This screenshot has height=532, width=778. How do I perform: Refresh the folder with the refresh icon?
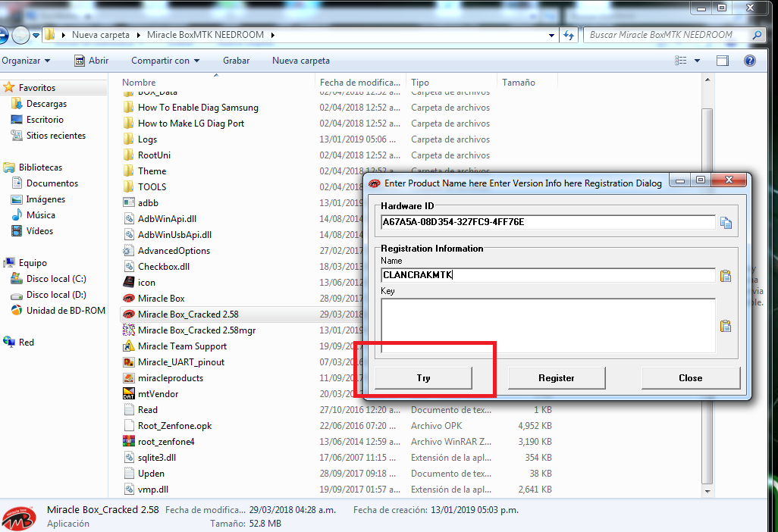[x=568, y=35]
